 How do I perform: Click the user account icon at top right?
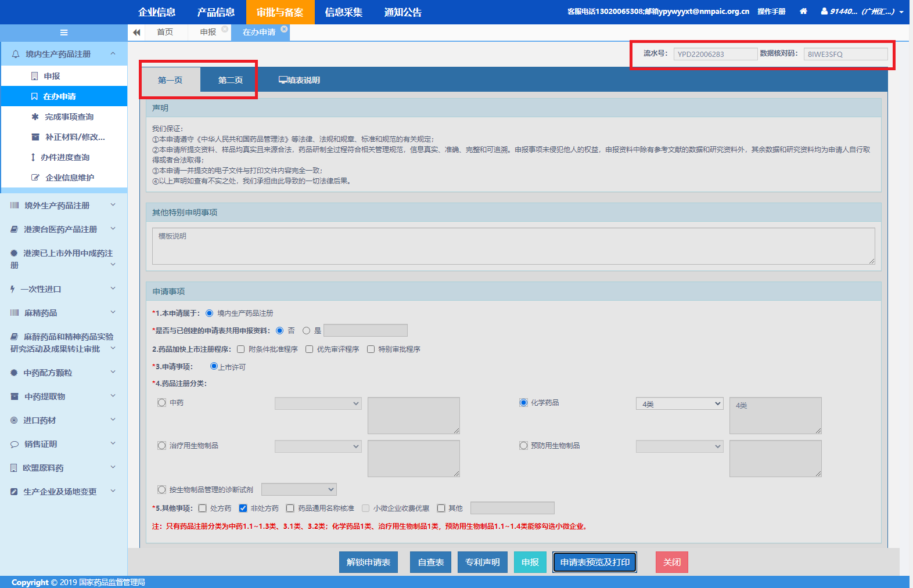pos(824,12)
